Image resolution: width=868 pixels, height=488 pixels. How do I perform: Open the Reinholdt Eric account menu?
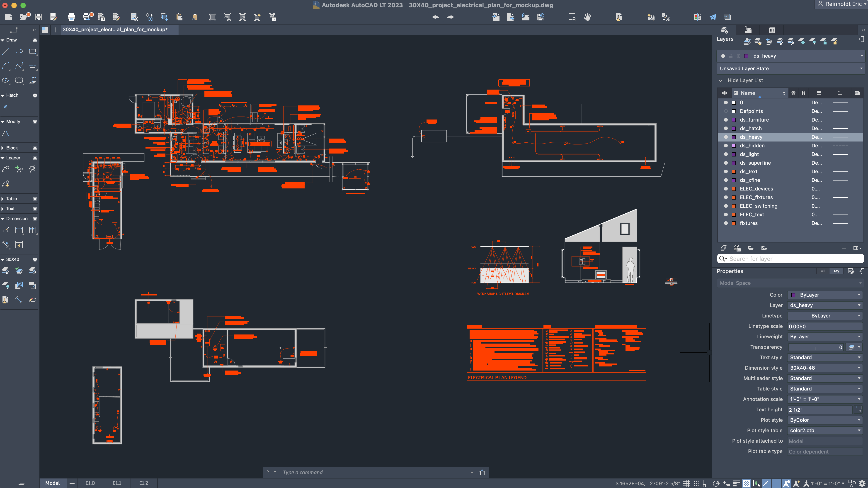tap(841, 4)
